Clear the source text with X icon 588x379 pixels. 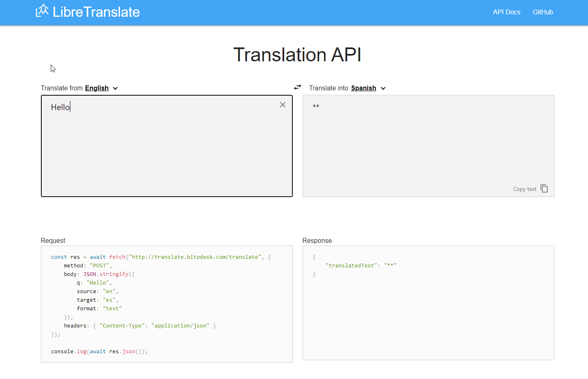(x=283, y=105)
